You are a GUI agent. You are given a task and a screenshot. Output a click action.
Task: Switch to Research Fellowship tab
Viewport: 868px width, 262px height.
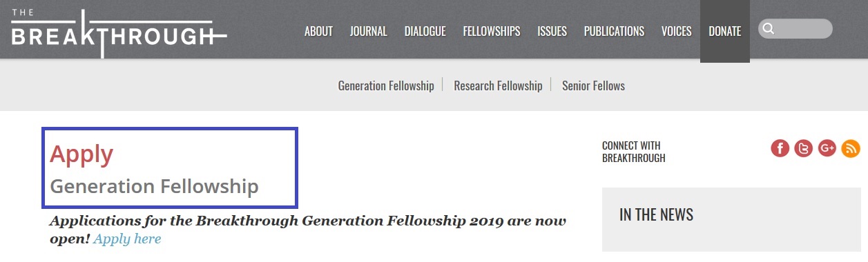coord(498,85)
